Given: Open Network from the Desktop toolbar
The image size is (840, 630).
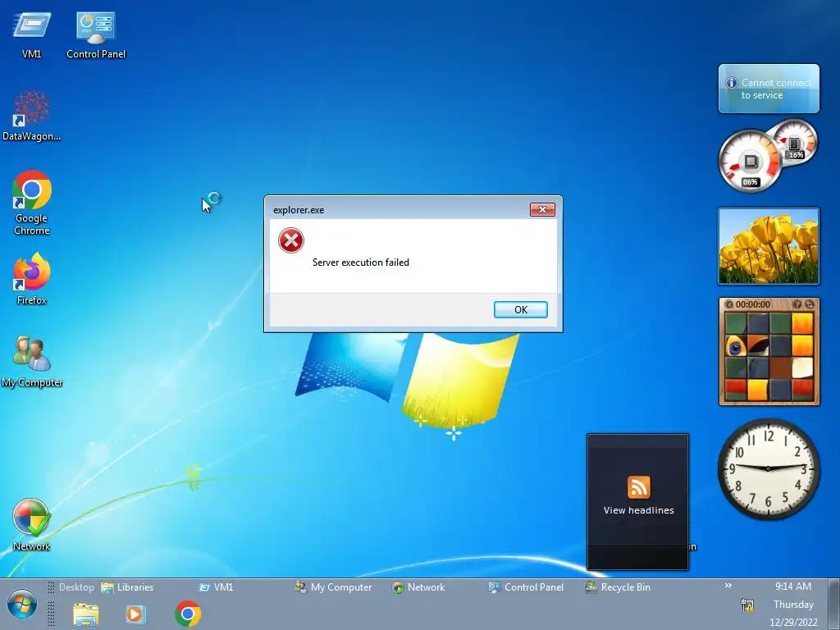Looking at the screenshot, I should coord(418,587).
